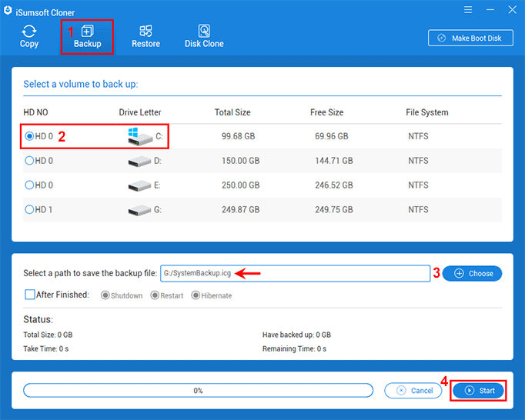Click the 246.52 GB free size cell
Image resolution: width=525 pixels, height=420 pixels.
(334, 185)
